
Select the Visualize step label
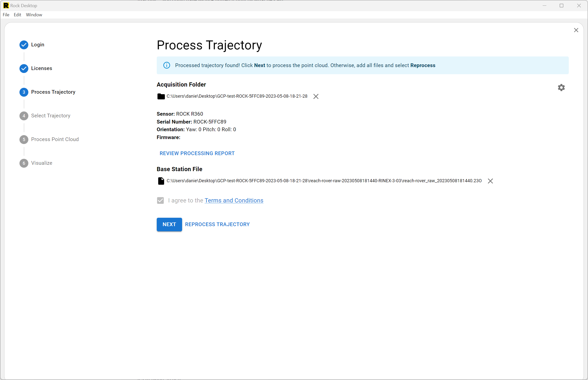click(x=42, y=163)
